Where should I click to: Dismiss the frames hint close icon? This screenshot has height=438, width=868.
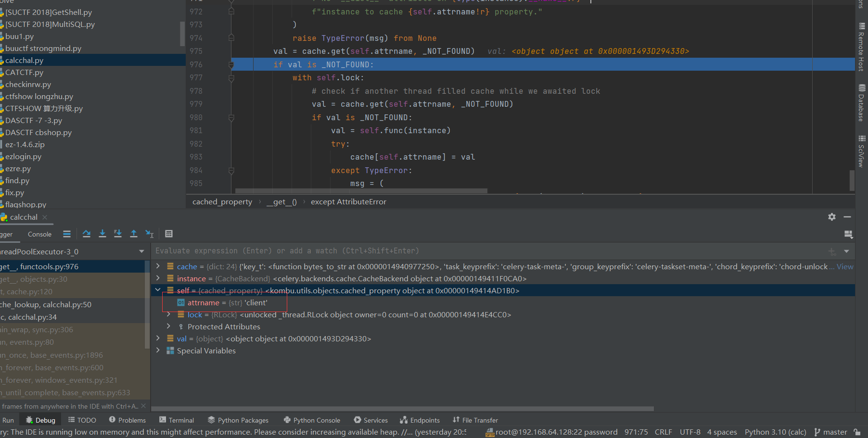[143, 406]
